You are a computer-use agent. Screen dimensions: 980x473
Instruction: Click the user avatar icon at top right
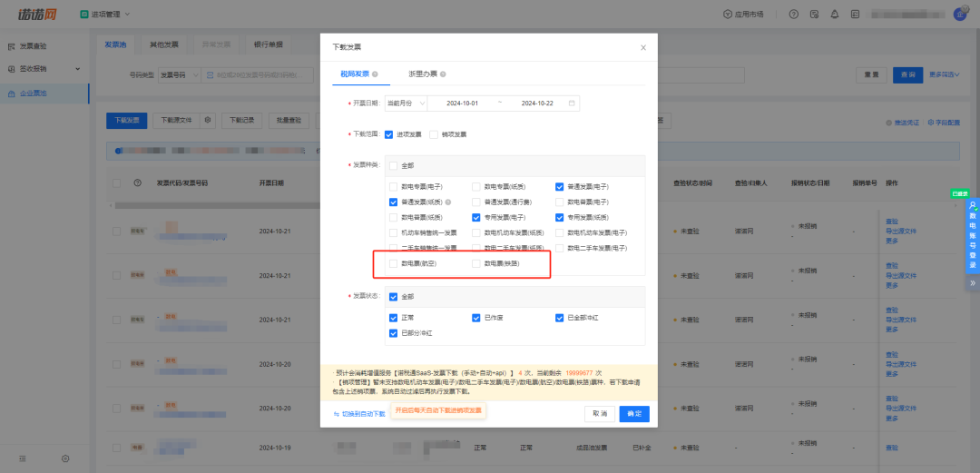coord(960,15)
